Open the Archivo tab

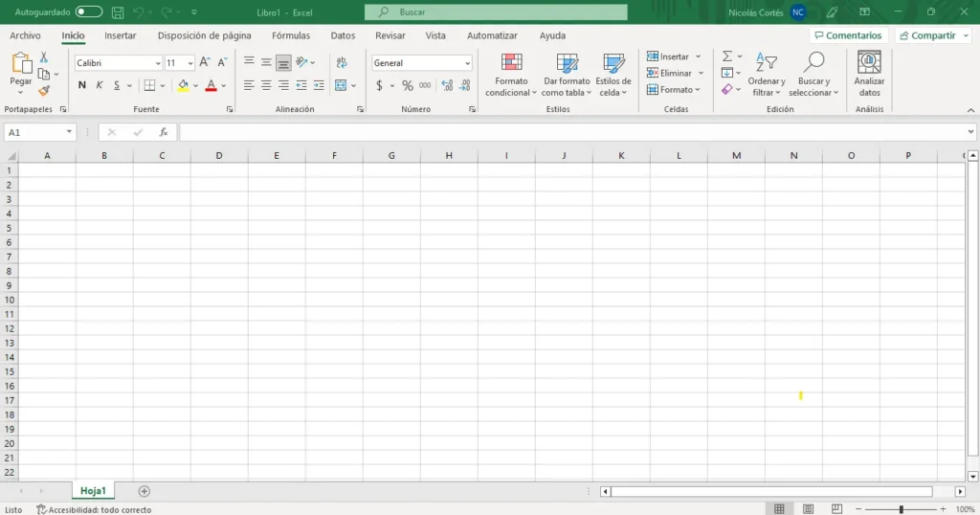(x=25, y=35)
